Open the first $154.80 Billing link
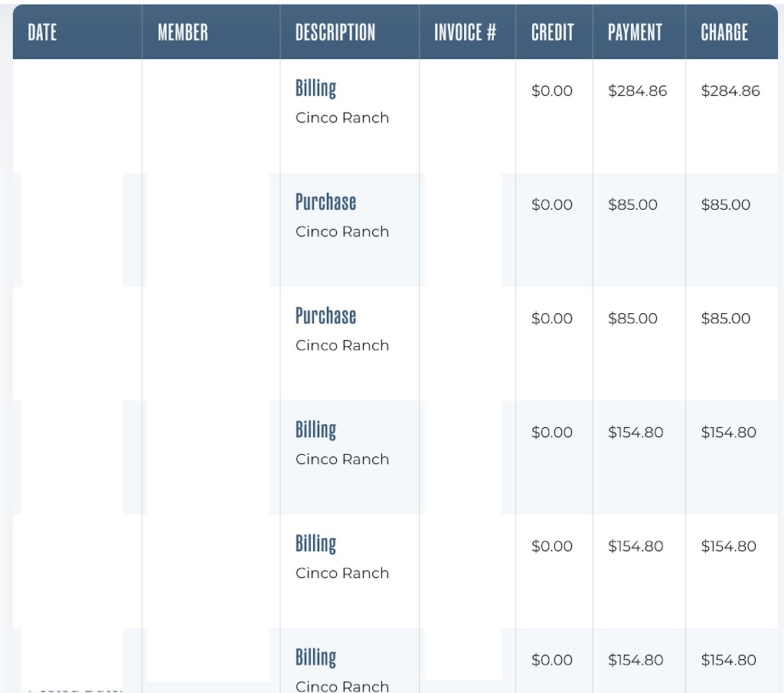 pyautogui.click(x=315, y=430)
